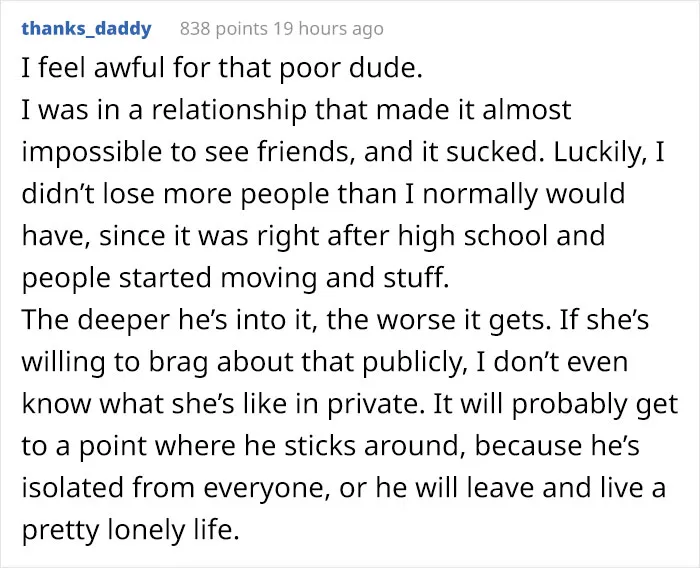Click the word 'brag' in the comment

point(178,362)
